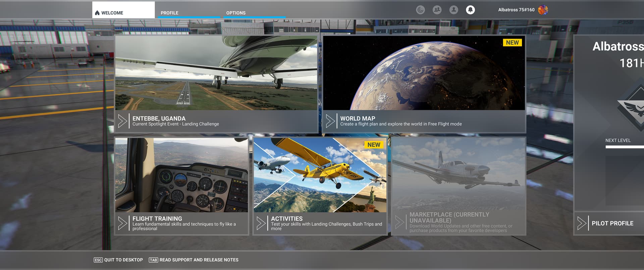This screenshot has height=270, width=644.
Task: Open the circular radar icon in top bar
Action: click(x=420, y=10)
